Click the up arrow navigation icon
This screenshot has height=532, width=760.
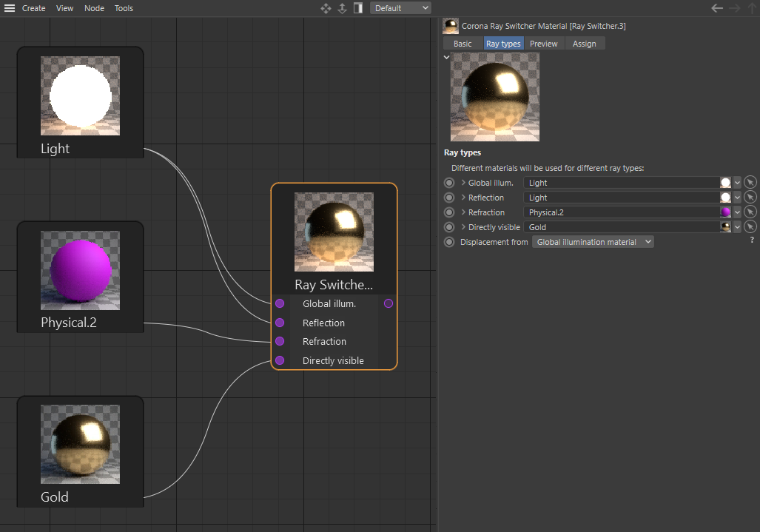coord(753,8)
